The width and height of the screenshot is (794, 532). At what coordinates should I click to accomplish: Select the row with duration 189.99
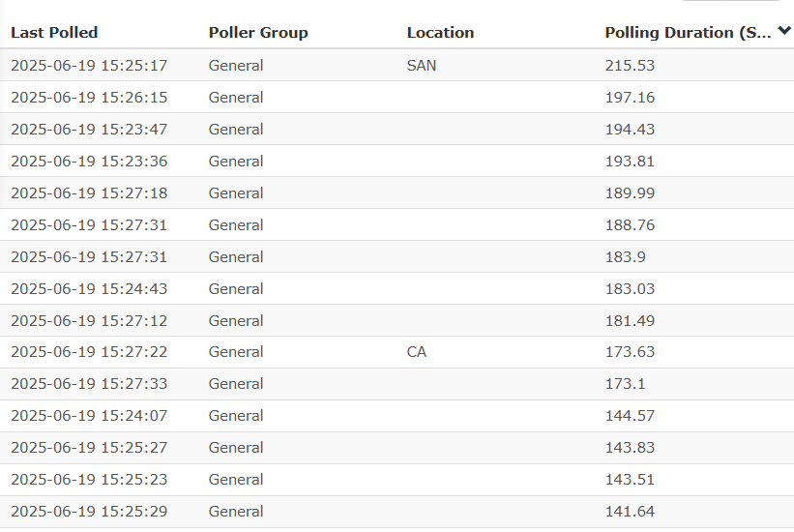[x=397, y=193]
